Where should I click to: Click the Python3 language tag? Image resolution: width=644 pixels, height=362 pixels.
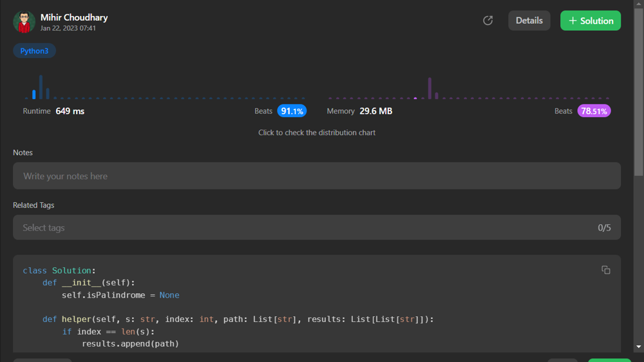point(34,51)
